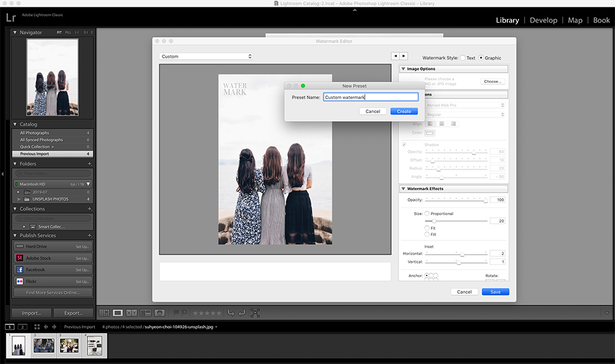Open Compare view from the toolbar

tap(131, 313)
